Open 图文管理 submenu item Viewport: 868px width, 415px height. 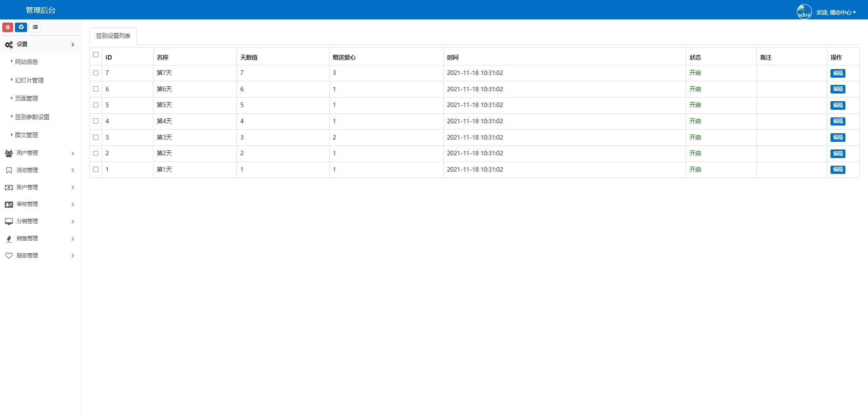pyautogui.click(x=27, y=135)
